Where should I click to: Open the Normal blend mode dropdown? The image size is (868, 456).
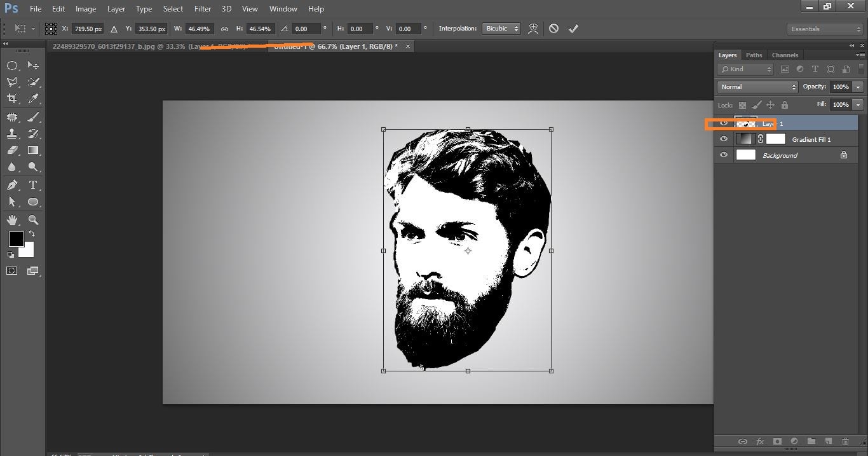pos(757,86)
